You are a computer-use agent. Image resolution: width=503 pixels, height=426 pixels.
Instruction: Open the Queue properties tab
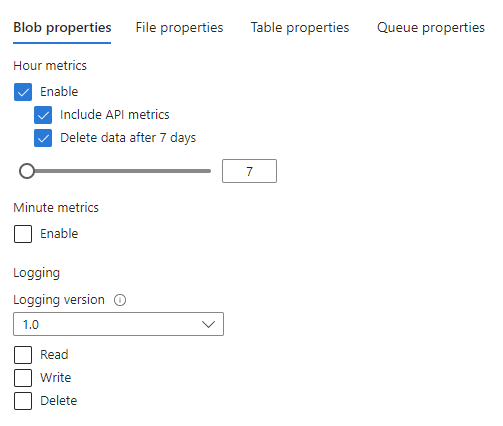coord(431,28)
